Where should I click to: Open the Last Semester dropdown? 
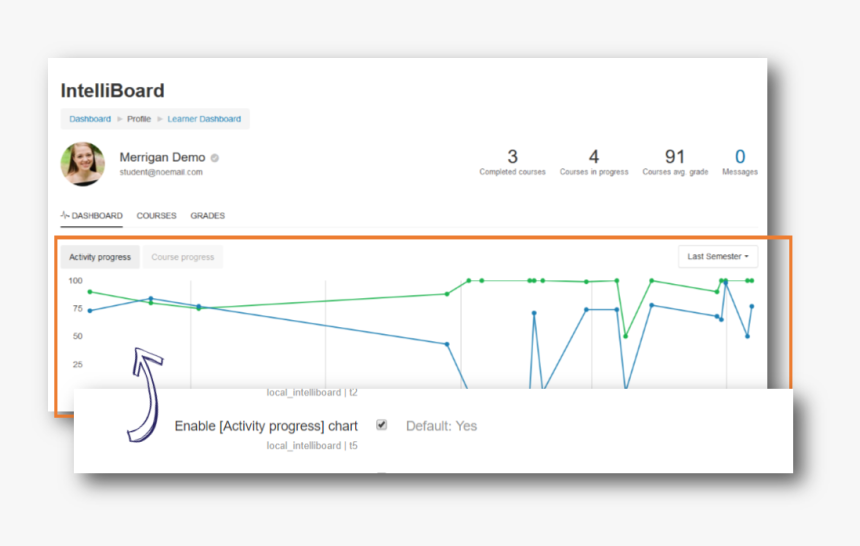pyautogui.click(x=718, y=256)
